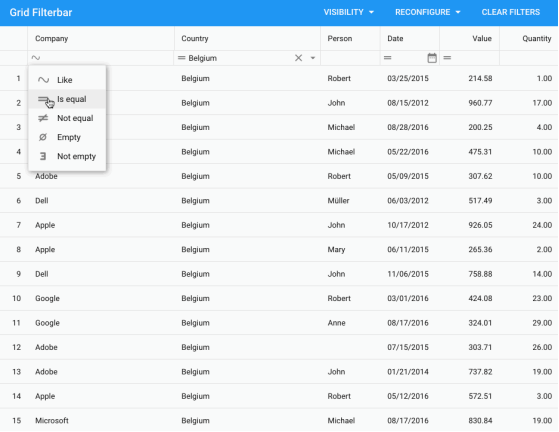
Task: Focus the Person filter input field
Action: 350,58
